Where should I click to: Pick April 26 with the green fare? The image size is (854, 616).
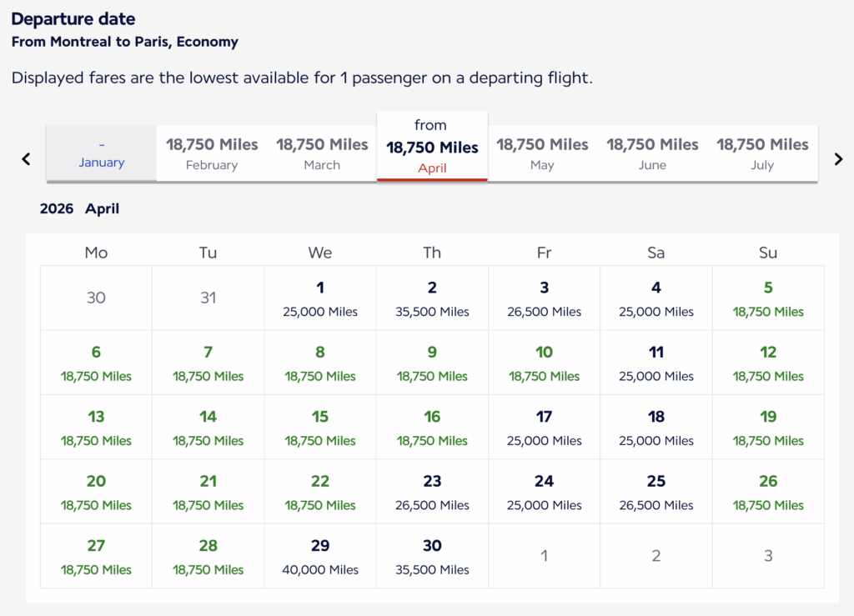click(767, 492)
